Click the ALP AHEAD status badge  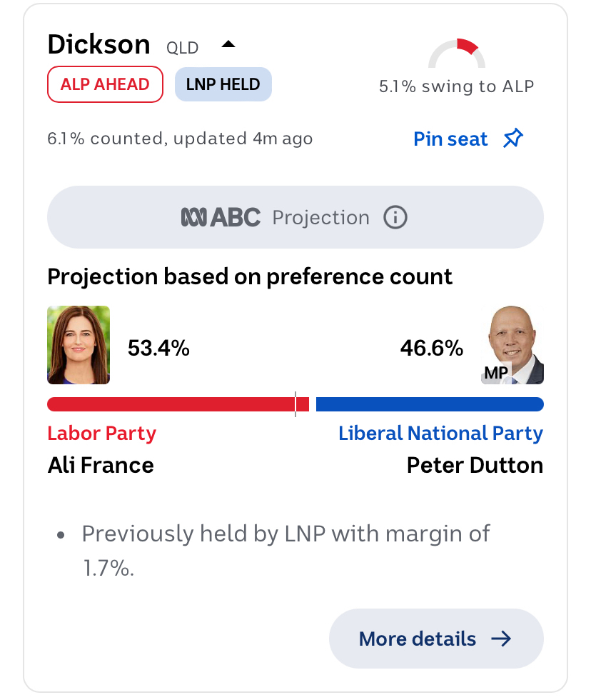(105, 84)
